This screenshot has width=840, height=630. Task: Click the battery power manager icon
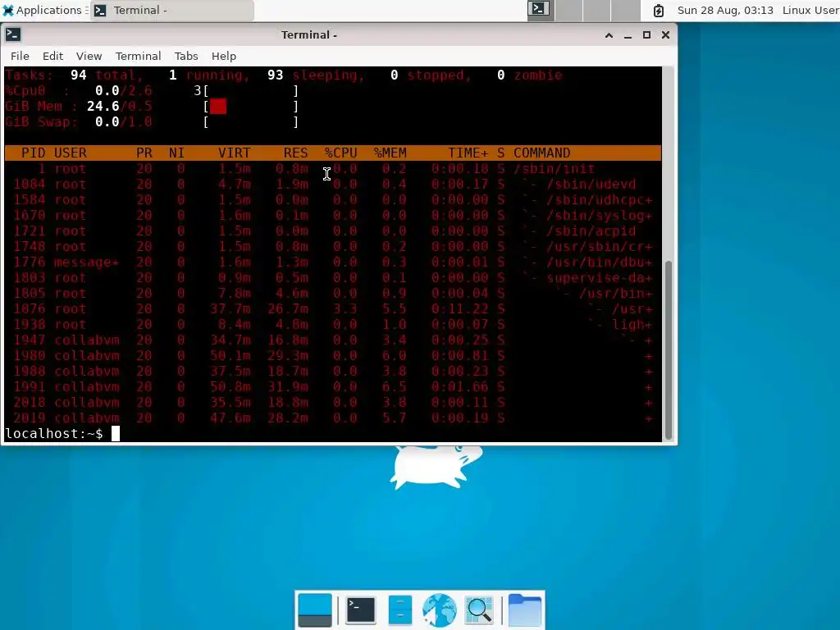[x=659, y=10]
